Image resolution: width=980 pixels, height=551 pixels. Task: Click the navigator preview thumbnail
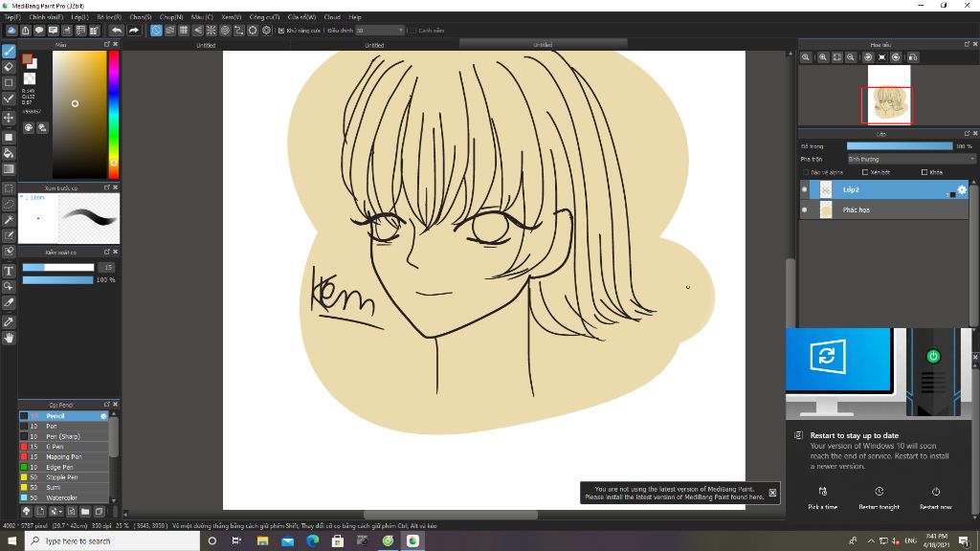(x=889, y=95)
